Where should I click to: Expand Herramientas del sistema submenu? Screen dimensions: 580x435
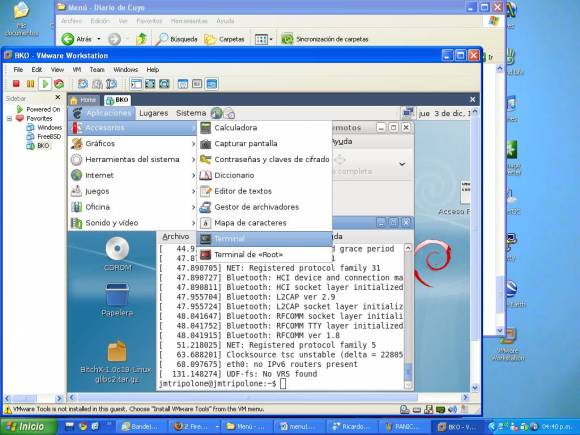(132, 159)
